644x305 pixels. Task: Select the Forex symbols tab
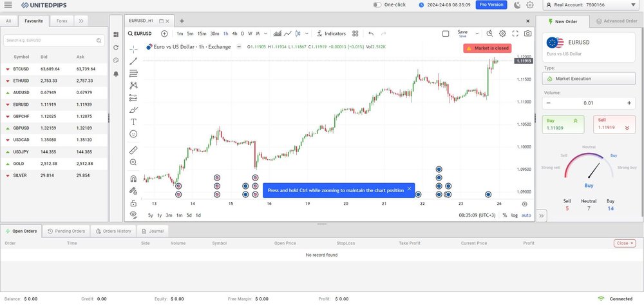(62, 21)
